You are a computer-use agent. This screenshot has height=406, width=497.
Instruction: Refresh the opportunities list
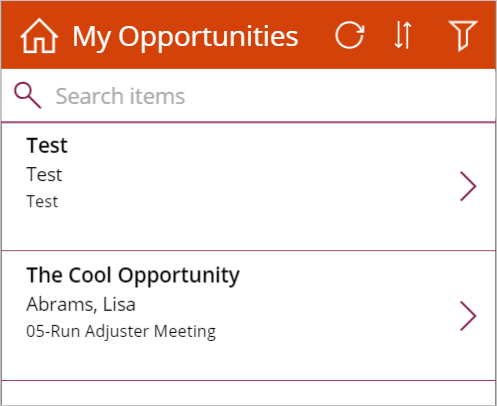(350, 35)
